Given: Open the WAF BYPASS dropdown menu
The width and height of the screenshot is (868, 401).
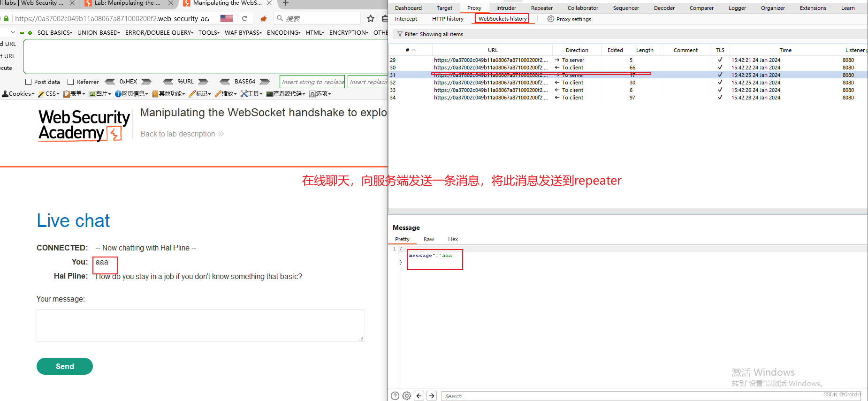Looking at the screenshot, I should pyautogui.click(x=243, y=33).
